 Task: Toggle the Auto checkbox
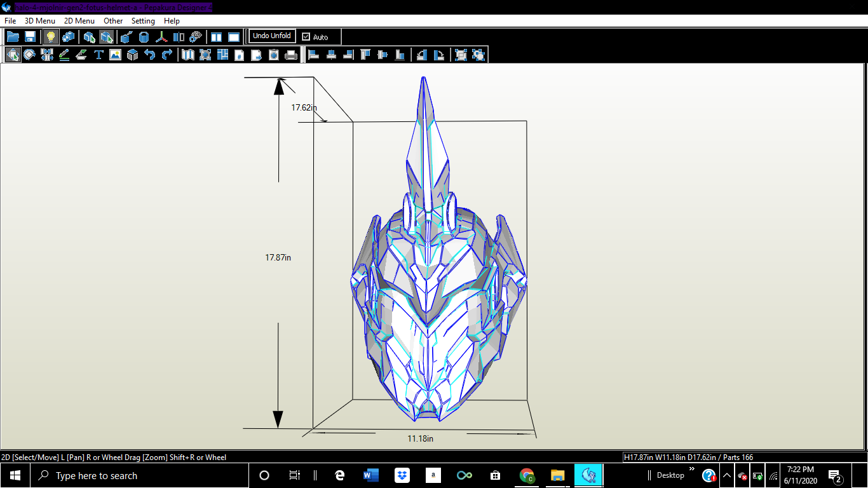(306, 37)
